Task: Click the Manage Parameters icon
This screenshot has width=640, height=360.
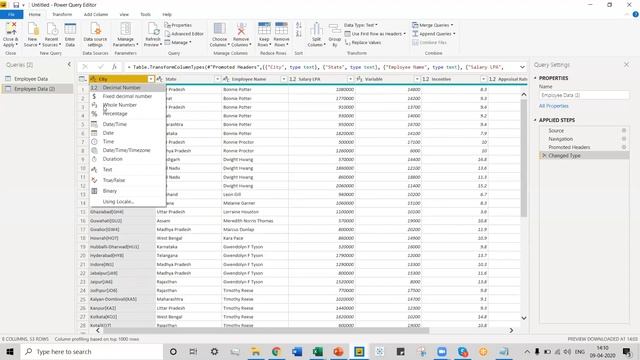Action: click(126, 29)
